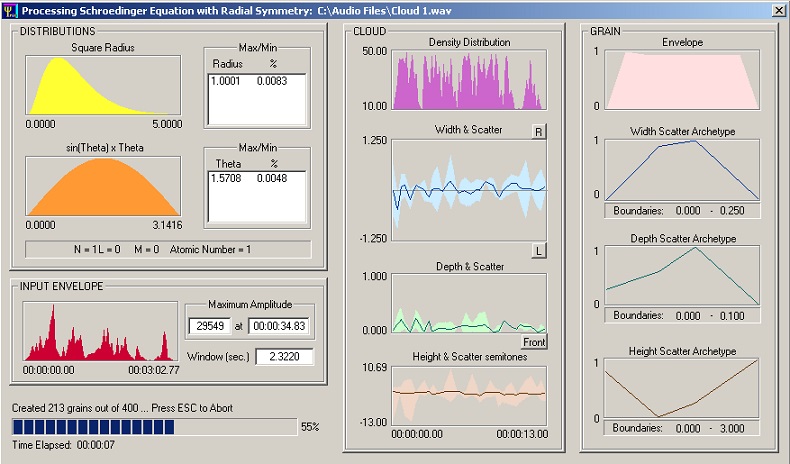Click the Square Radius axis maximum 5.0000
Viewport: 790px width, 464px height.
167,124
